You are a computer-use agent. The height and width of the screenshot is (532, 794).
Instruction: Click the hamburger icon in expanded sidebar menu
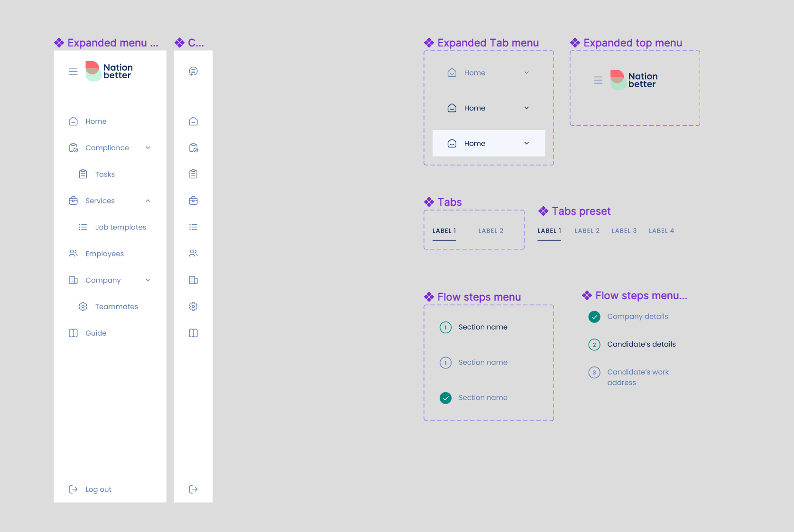[x=73, y=71]
